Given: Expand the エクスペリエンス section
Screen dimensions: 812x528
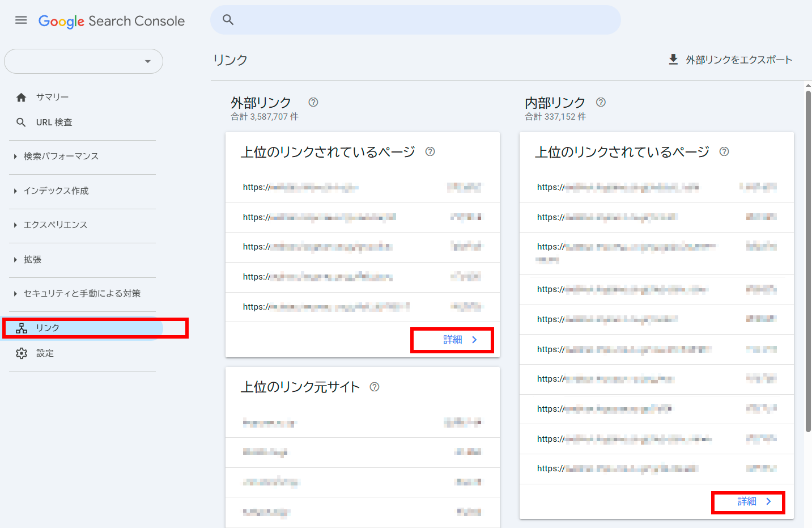Looking at the screenshot, I should [x=55, y=225].
